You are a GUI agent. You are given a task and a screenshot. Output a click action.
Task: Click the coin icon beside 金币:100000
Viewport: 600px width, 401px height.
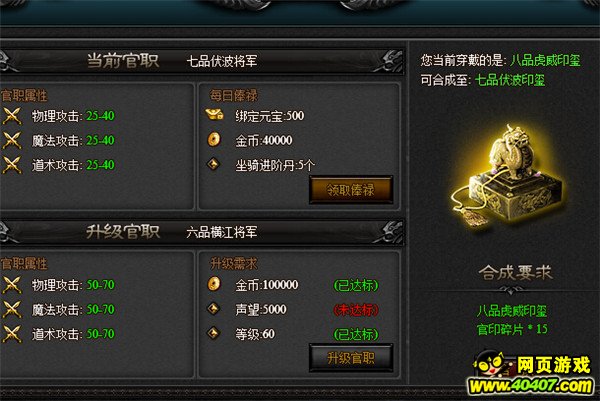click(x=214, y=284)
